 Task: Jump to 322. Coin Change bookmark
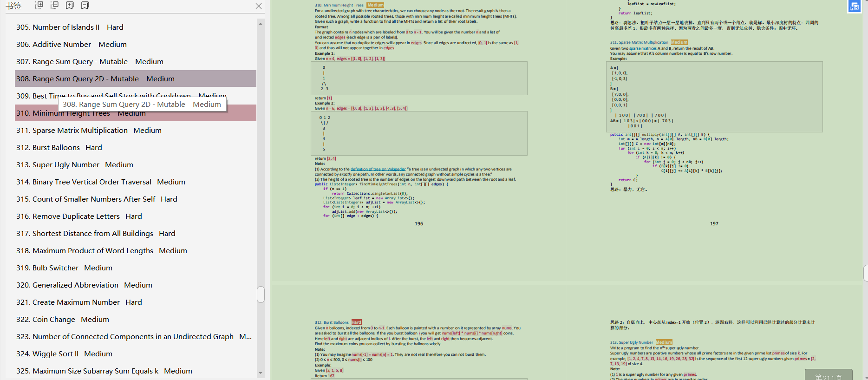(x=136, y=319)
